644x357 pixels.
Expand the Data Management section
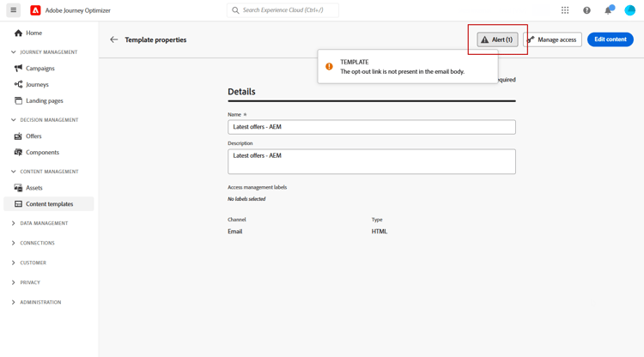tap(14, 223)
